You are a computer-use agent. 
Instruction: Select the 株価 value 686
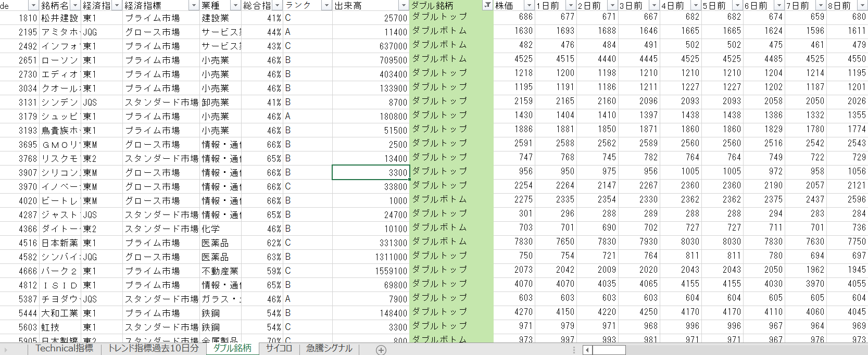(514, 18)
